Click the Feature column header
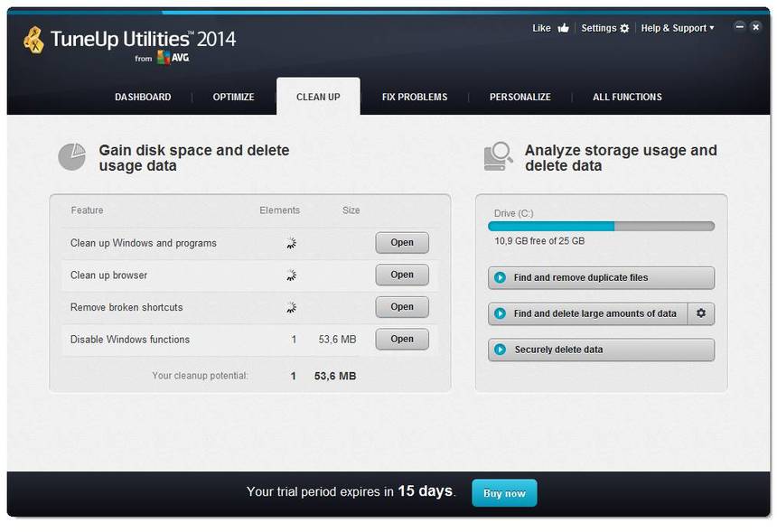This screenshot has width=777, height=532. pyautogui.click(x=88, y=210)
